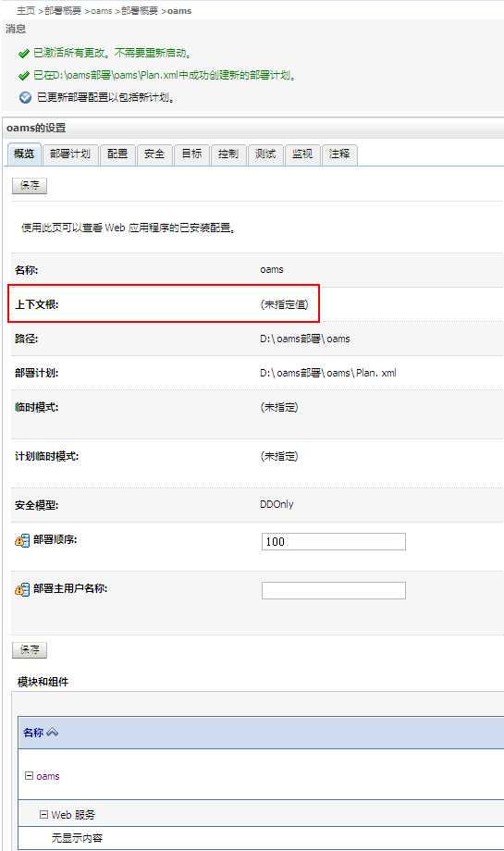
Task: Open second 部署概要 breadcrumb link
Action: click(140, 11)
